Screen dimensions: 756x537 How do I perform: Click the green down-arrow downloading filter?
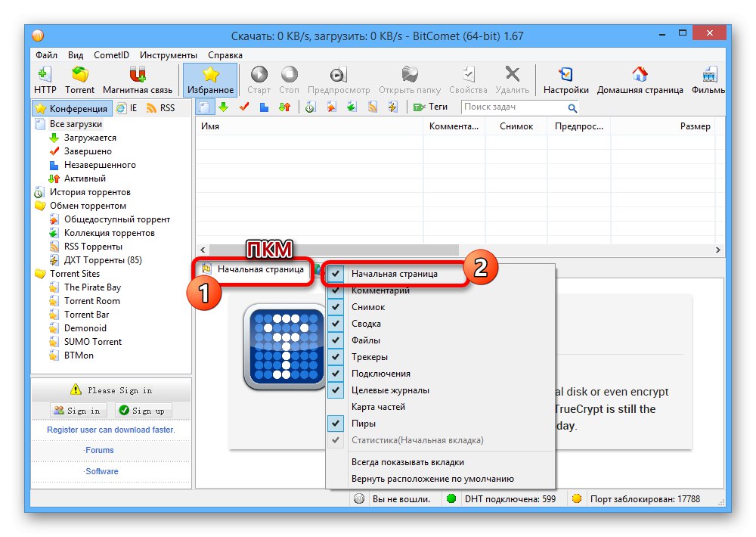pos(223,107)
